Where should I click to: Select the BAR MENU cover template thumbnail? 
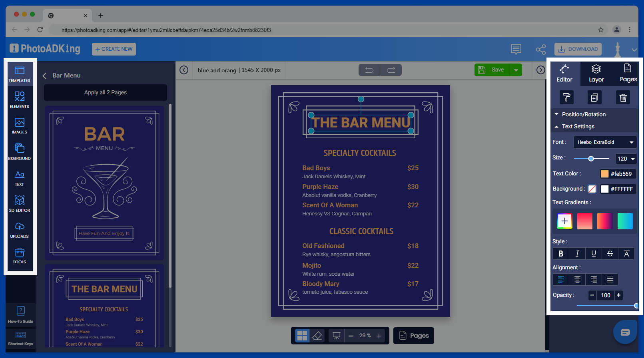click(x=104, y=183)
